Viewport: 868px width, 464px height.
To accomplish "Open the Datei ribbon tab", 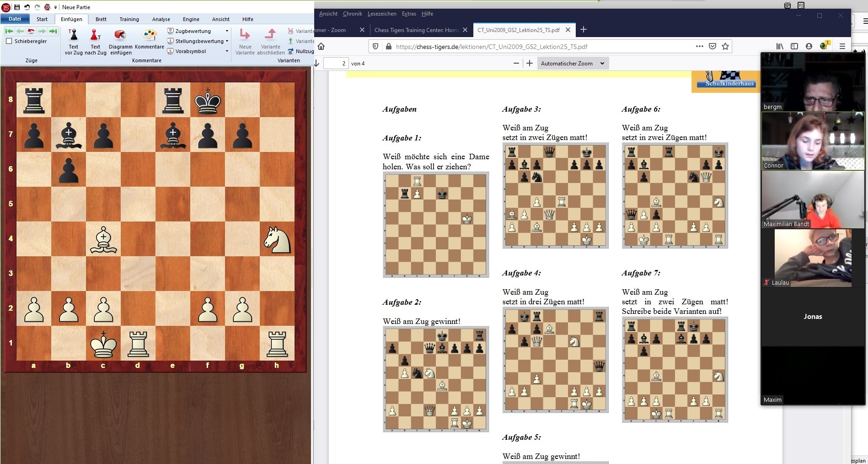I will [x=15, y=19].
